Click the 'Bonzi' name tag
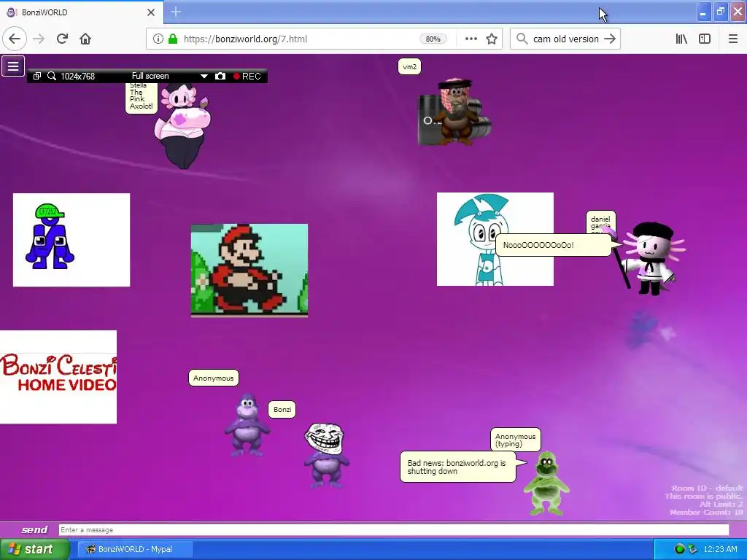 pyautogui.click(x=282, y=409)
